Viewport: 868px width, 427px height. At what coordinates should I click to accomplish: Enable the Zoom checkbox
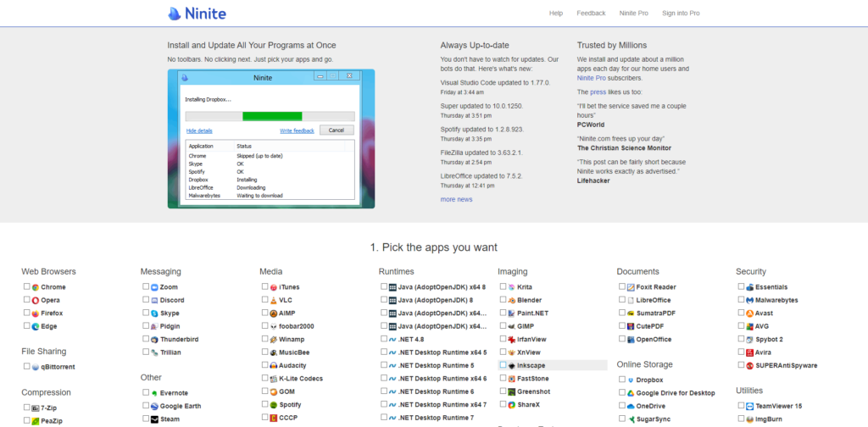146,287
